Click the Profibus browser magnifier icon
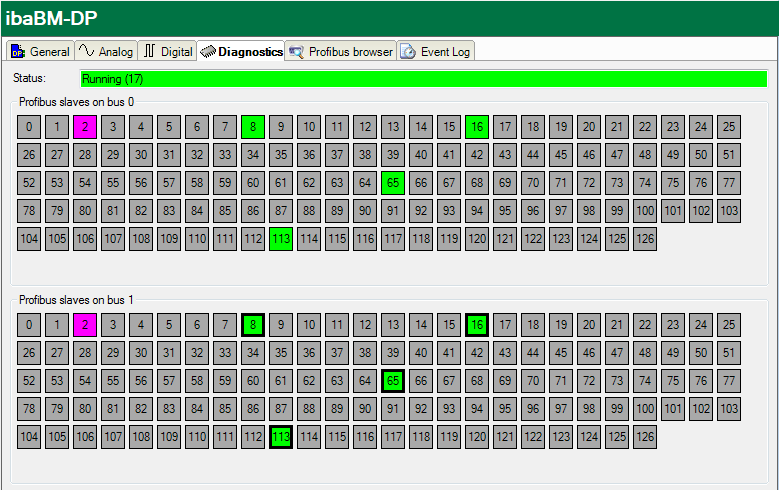779x490 pixels. pyautogui.click(x=297, y=52)
